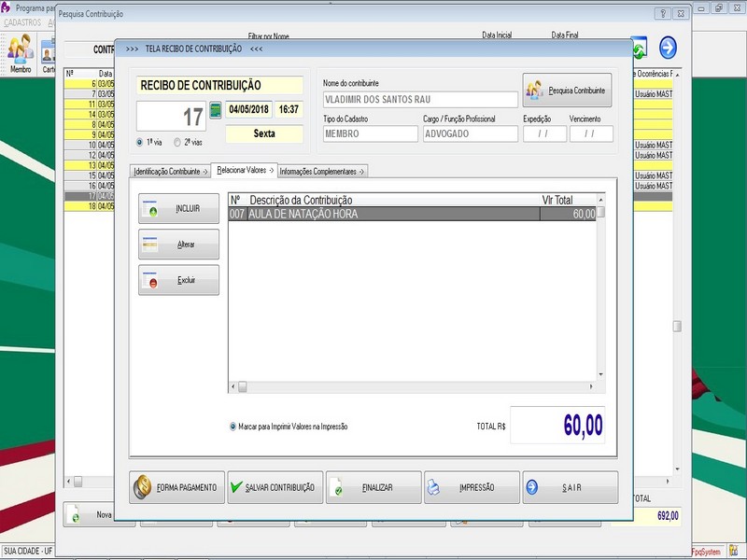Select row 007 AULA DE NATAÇÃO HORA
Image resolution: width=747 pixels, height=560 pixels.
point(412,214)
